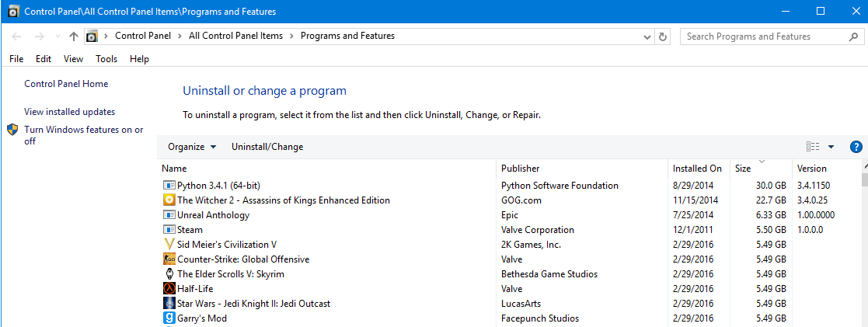Open the Organize dropdown
868x327 pixels.
(192, 147)
